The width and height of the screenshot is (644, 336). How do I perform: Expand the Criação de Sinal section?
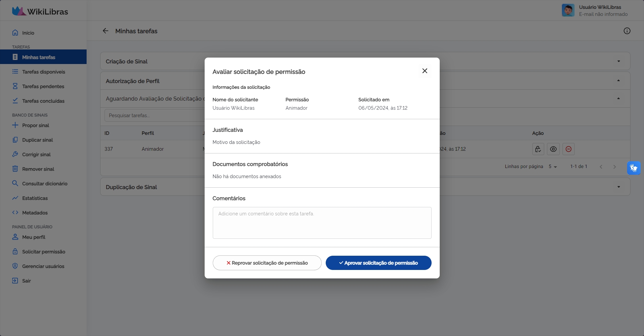tap(618, 61)
